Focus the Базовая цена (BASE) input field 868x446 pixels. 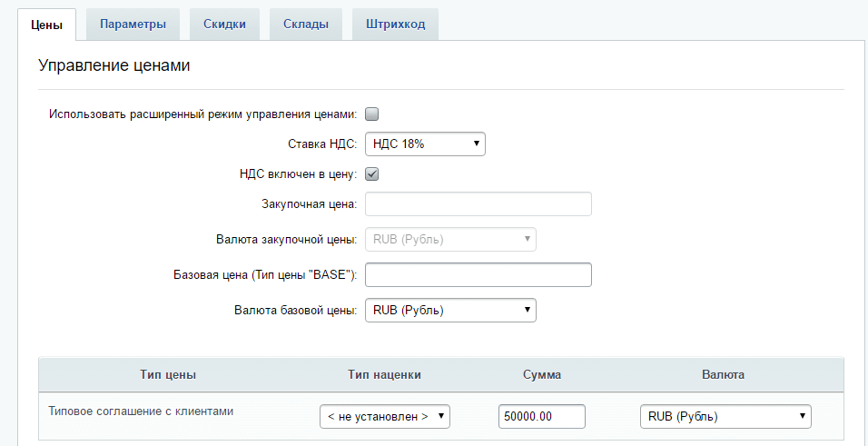click(x=478, y=275)
